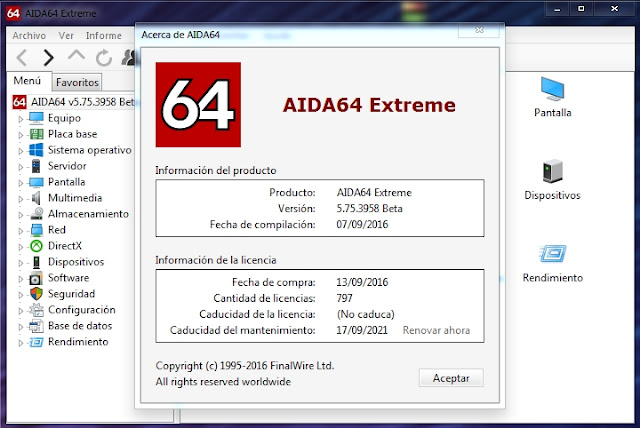Click the maintenance expiry date 17/09/2021
Viewport: 640px width, 428px height.
pyautogui.click(x=362, y=330)
